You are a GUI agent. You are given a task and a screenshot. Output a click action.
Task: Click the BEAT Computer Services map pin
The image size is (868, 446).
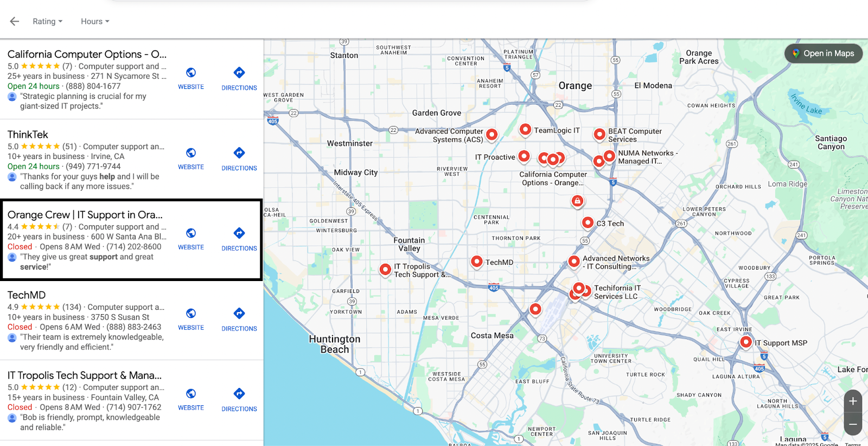click(599, 134)
